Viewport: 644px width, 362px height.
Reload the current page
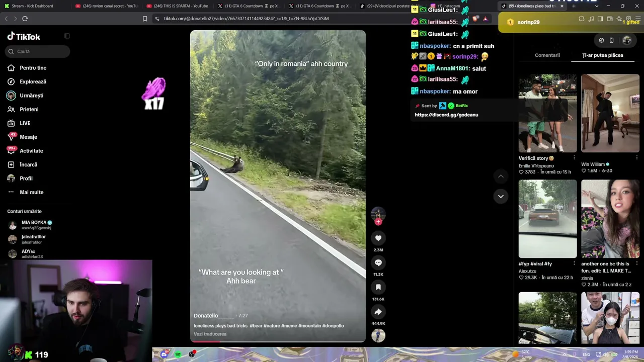25,19
